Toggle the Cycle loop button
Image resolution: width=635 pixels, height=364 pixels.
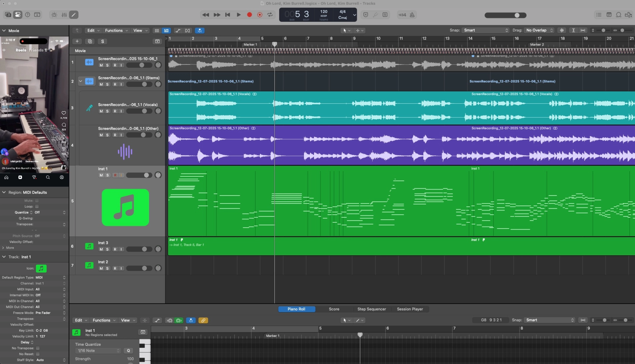270,15
